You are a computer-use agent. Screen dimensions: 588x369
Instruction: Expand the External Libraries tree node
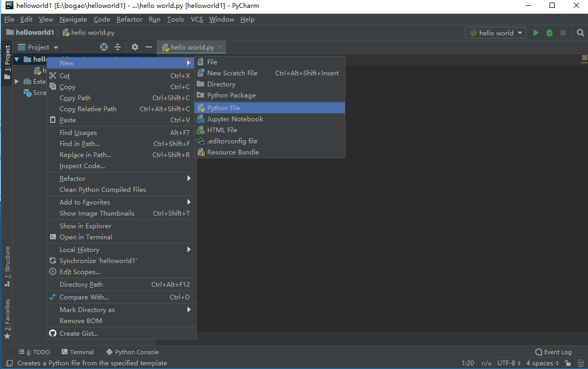click(x=16, y=81)
